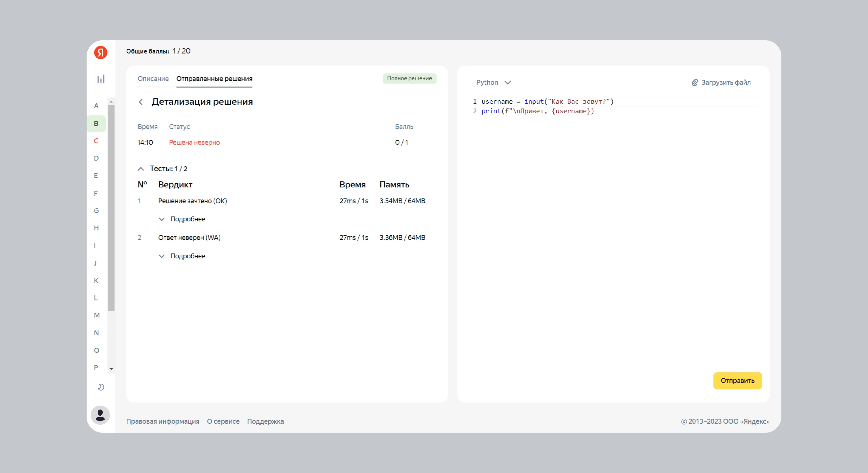This screenshot has width=868, height=473.
Task: Click the sidebar scrollbar thumb
Action: 111,208
